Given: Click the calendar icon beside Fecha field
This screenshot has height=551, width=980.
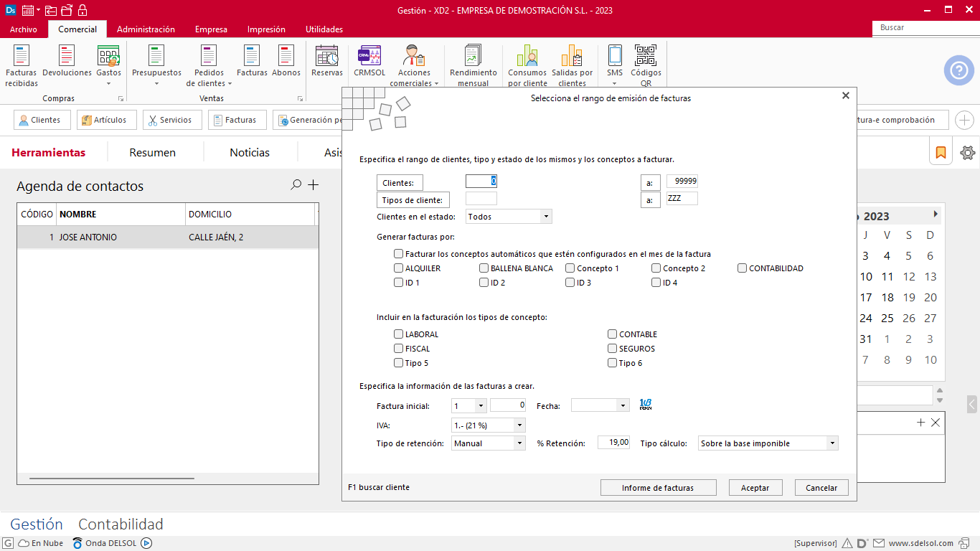Looking at the screenshot, I should [x=646, y=405].
